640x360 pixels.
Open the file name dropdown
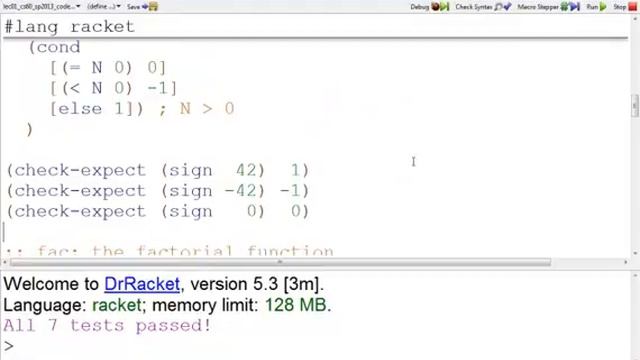click(x=42, y=7)
